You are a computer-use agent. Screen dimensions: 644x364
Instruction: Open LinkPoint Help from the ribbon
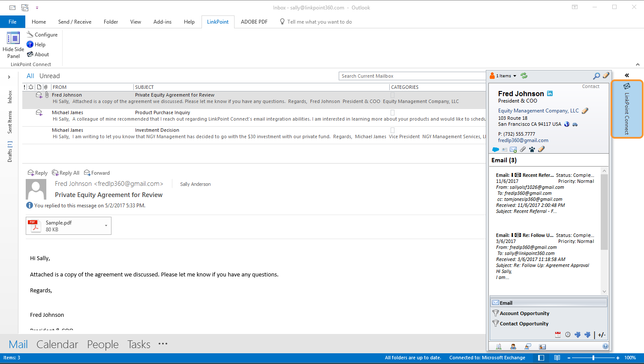(36, 44)
